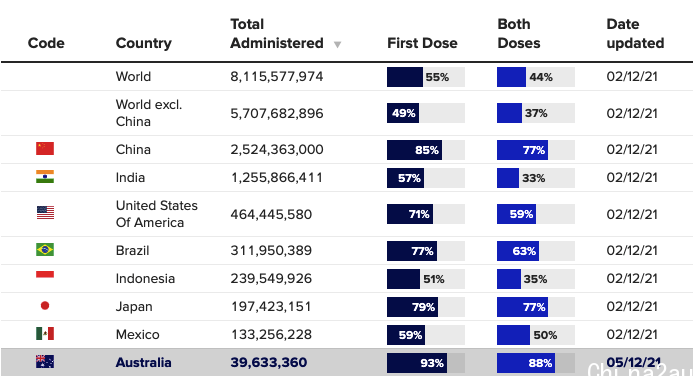Click the United States flag icon
Screen dimensions: 698x385
pos(45,213)
